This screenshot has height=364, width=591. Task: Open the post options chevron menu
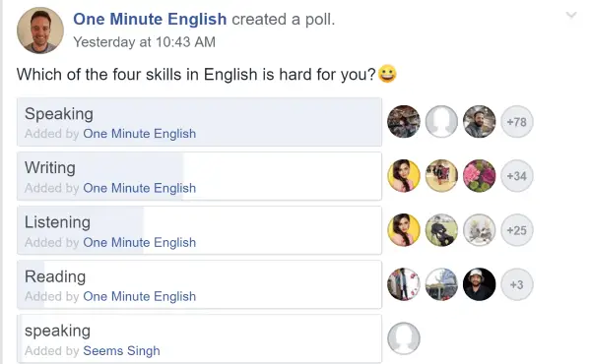(x=571, y=15)
